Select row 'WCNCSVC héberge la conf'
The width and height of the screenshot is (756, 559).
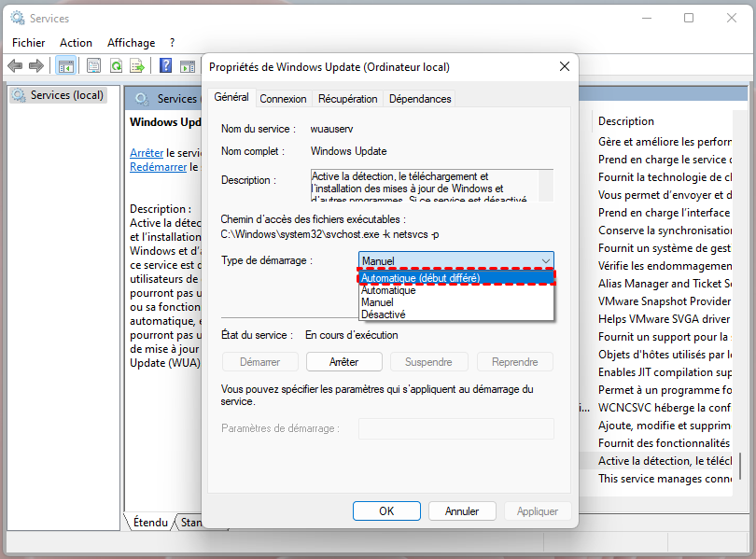[x=665, y=408]
